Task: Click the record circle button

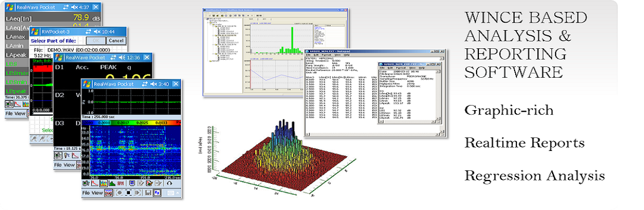Action: tap(120, 193)
